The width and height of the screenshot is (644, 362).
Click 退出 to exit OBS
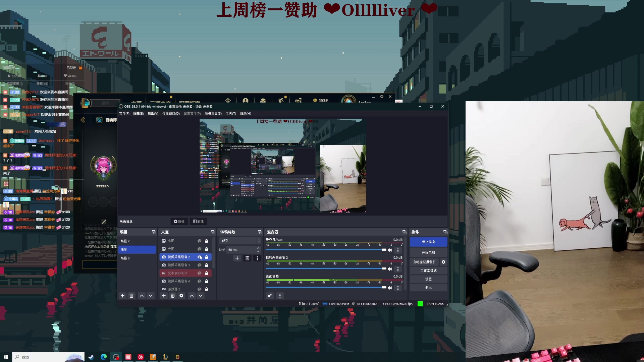(428, 288)
